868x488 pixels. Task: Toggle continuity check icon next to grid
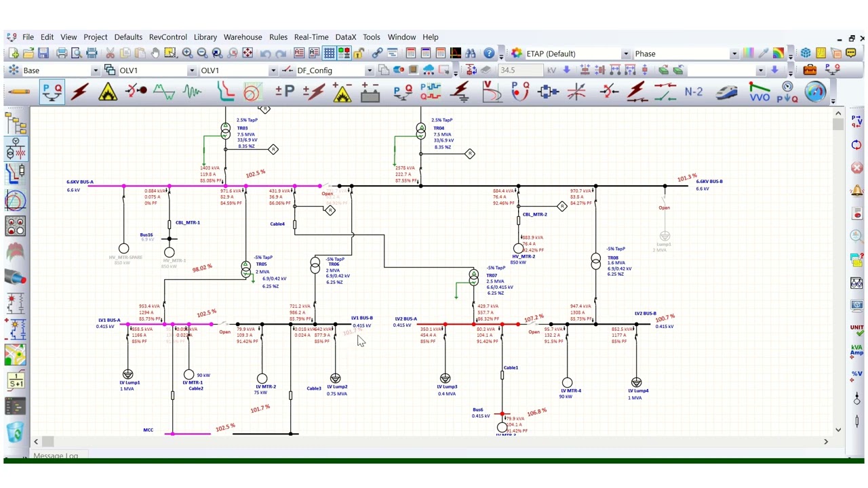344,54
